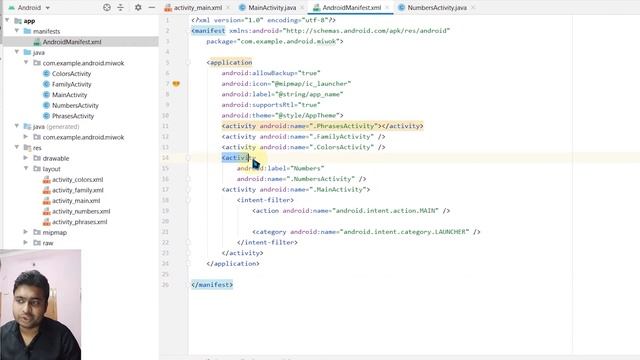Image resolution: width=640 pixels, height=360 pixels.
Task: Collapse the com.example.android.miwok package under java
Action: tap(26, 62)
